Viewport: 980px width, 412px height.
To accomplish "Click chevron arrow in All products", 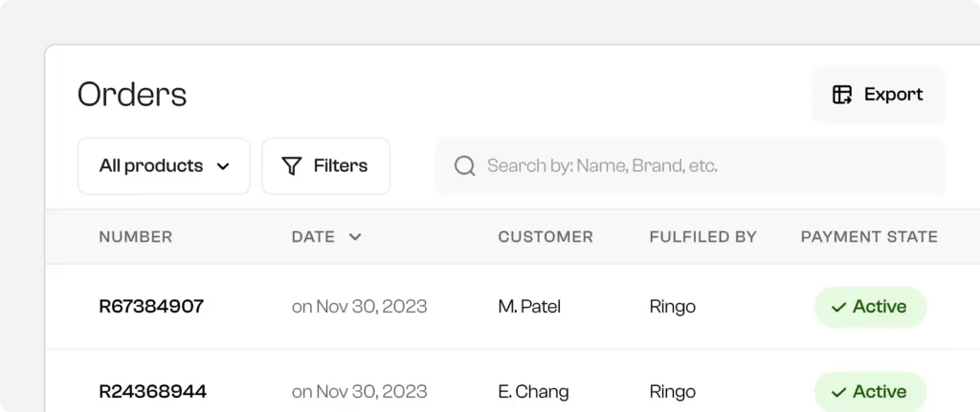I will pos(224,166).
